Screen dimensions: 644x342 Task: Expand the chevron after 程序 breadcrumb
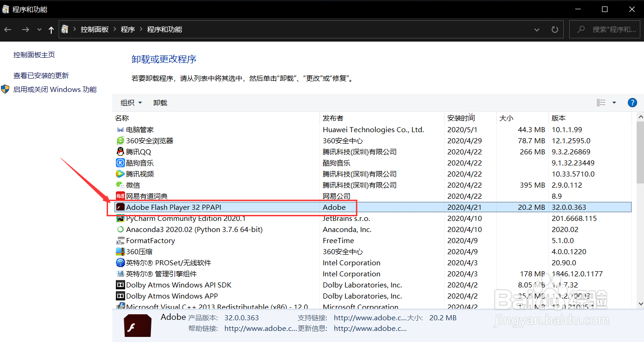point(141,30)
